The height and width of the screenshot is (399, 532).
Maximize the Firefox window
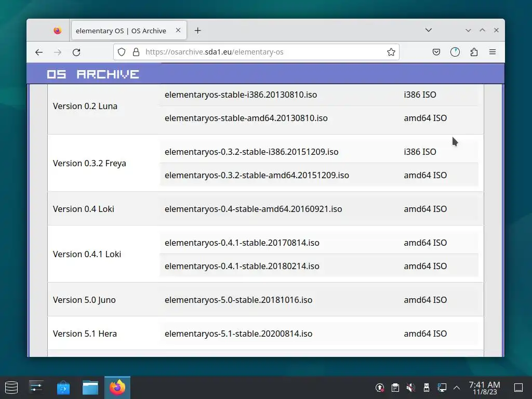[x=482, y=30]
